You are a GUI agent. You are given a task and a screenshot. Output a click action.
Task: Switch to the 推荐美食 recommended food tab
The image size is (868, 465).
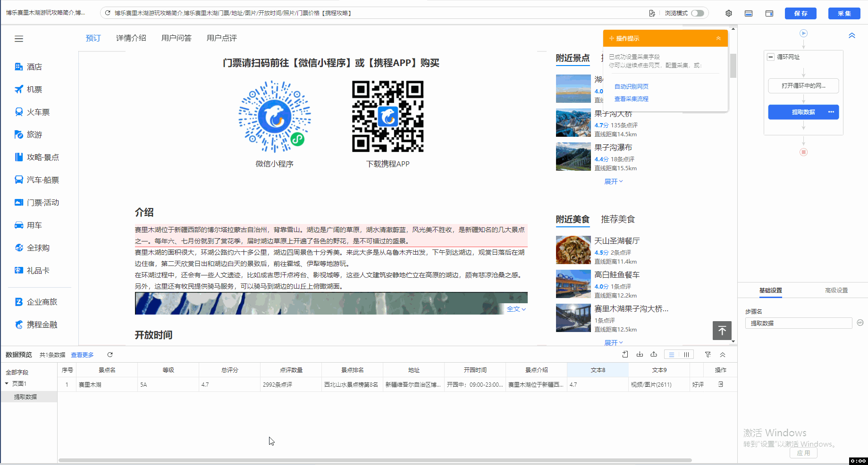pyautogui.click(x=618, y=219)
